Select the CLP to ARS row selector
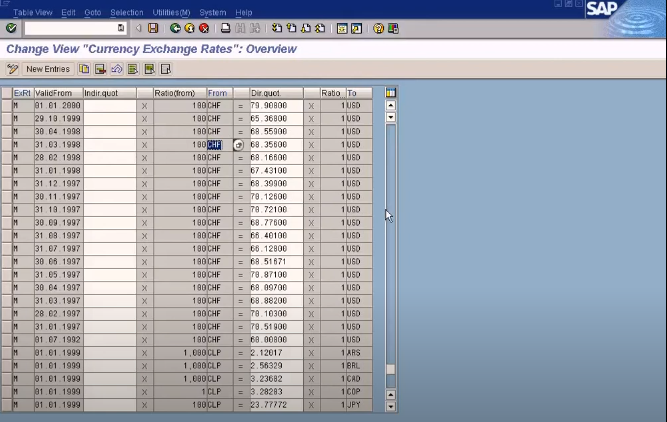Image resolution: width=667 pixels, height=422 pixels. [6, 353]
